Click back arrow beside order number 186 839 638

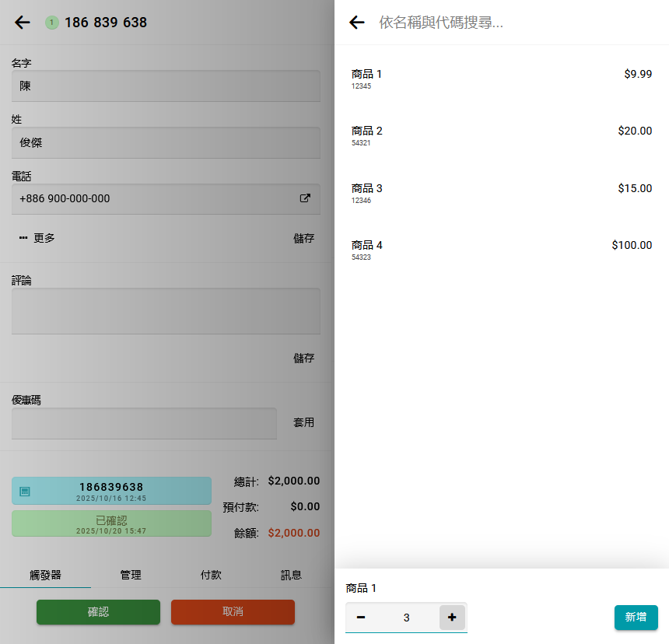[23, 23]
